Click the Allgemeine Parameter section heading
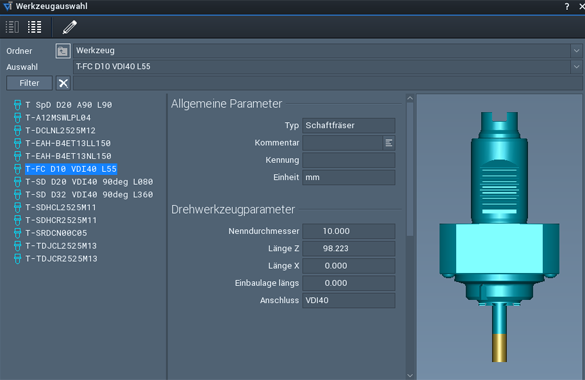 click(x=226, y=104)
